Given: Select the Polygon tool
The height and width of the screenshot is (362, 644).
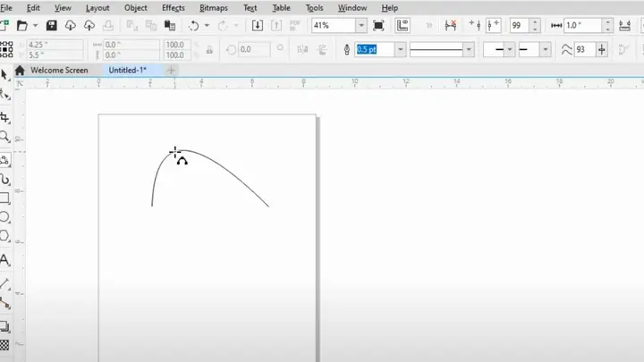Looking at the screenshot, I should tap(5, 236).
